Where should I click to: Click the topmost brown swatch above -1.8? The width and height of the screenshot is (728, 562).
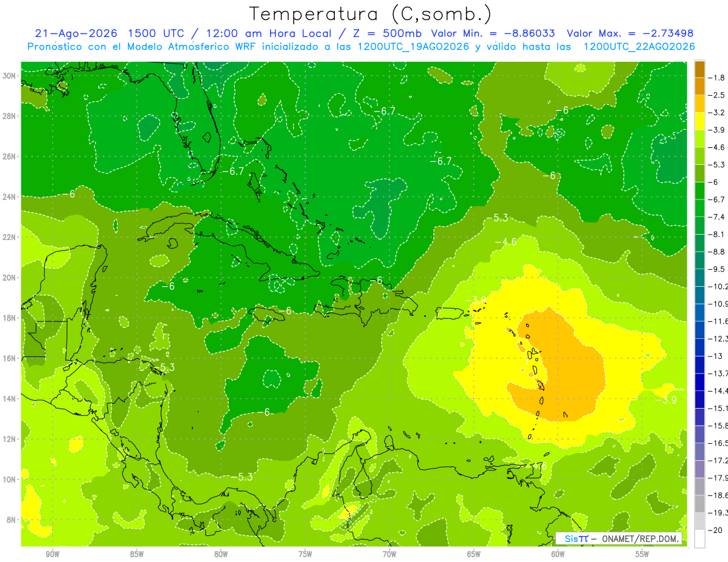pos(699,69)
